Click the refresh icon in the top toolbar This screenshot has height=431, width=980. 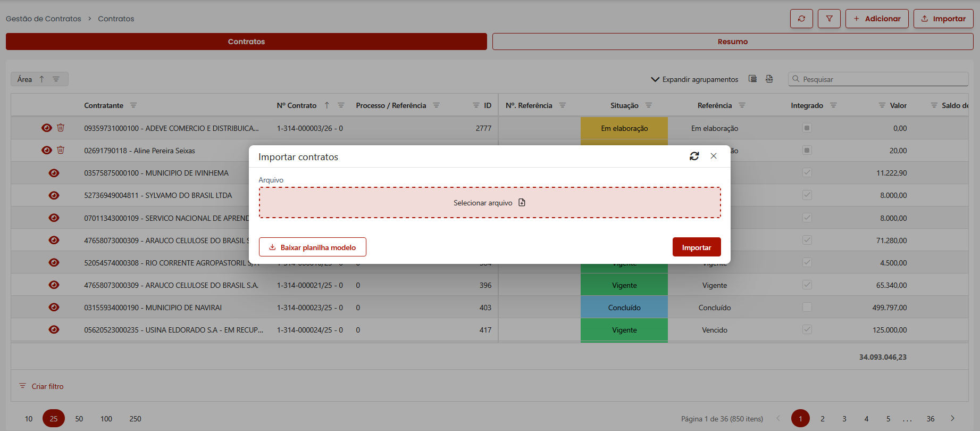(x=801, y=19)
